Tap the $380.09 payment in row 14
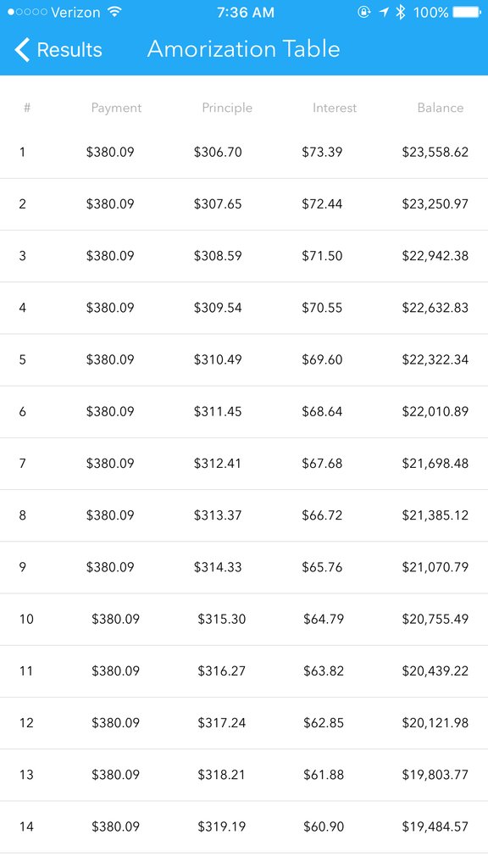The height and width of the screenshot is (868, 488). click(x=115, y=826)
